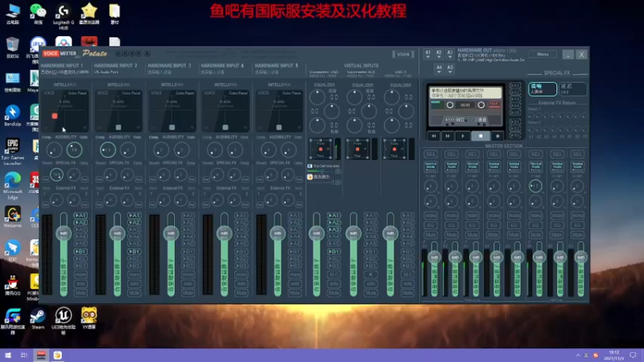This screenshot has height=362, width=644.
Task: Mute Hardware Input 5 strip
Action: 295,293
